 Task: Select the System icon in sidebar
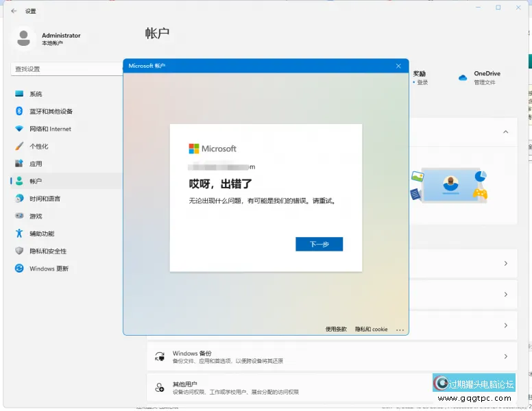[19, 94]
